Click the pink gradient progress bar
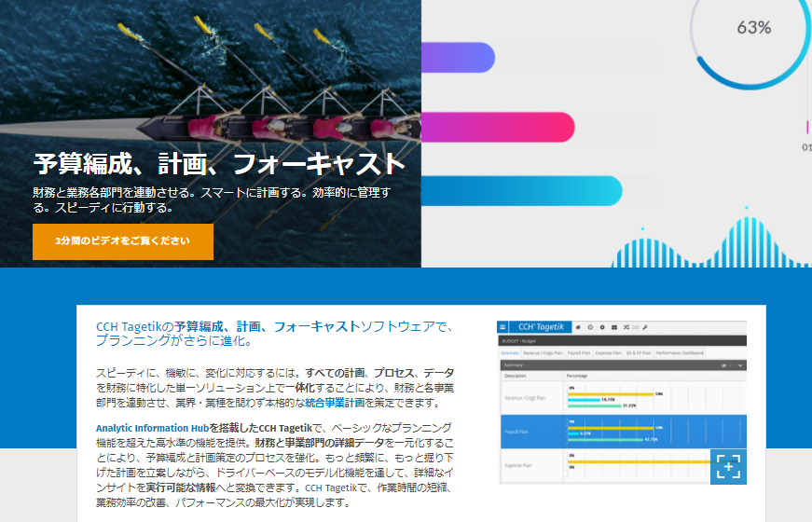The width and height of the screenshot is (812, 522). pyautogui.click(x=498, y=127)
